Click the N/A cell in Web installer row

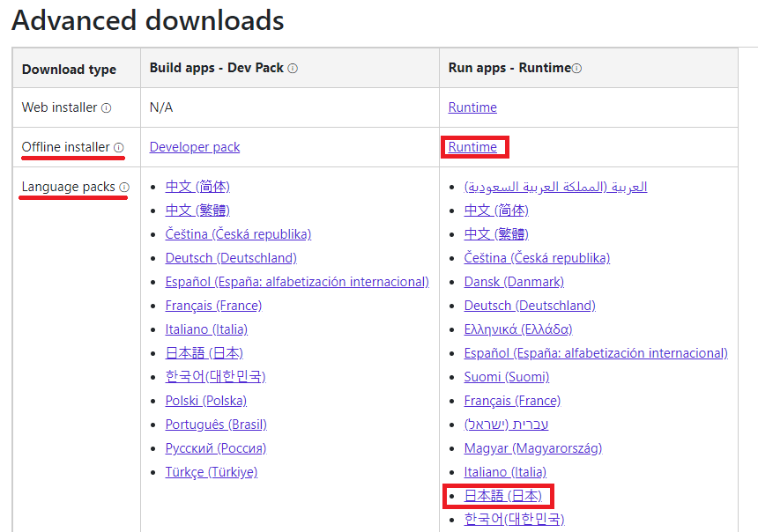[x=161, y=107]
